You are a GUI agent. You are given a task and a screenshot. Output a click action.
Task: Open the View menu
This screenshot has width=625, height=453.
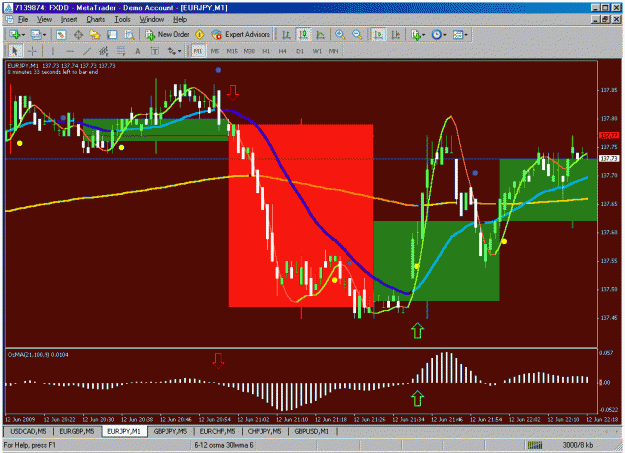(44, 19)
